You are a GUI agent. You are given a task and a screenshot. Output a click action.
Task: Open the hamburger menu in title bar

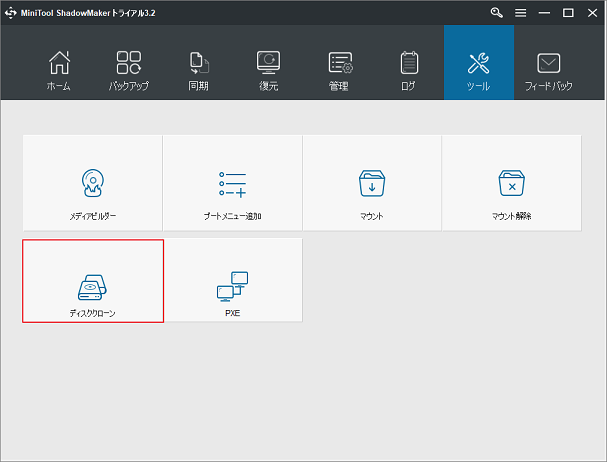click(x=520, y=13)
